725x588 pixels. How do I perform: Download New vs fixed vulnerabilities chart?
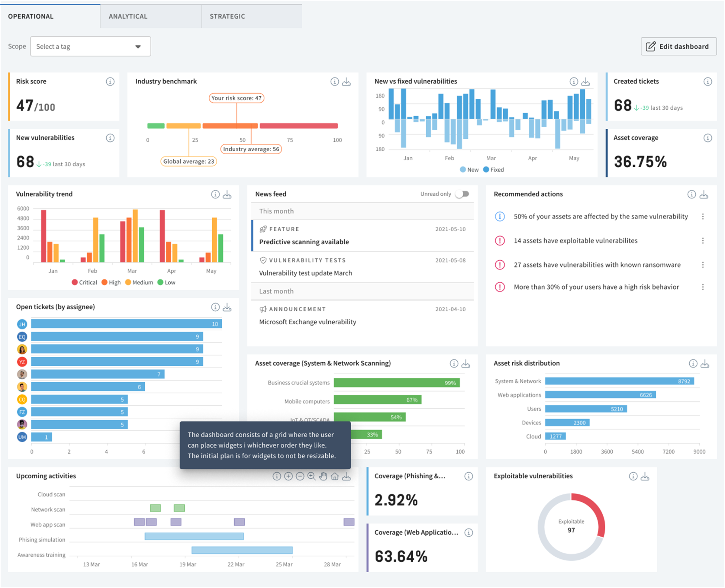(x=586, y=82)
